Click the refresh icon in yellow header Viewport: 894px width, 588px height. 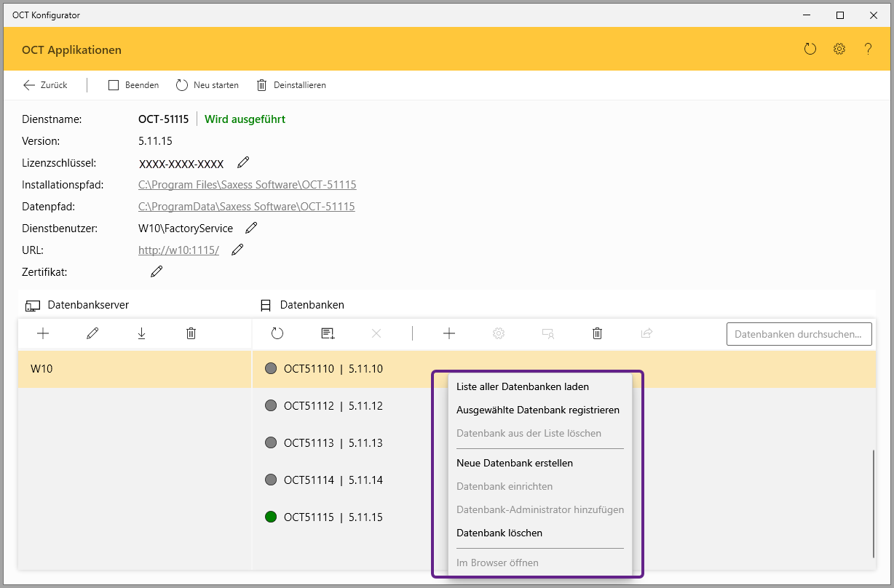810,49
